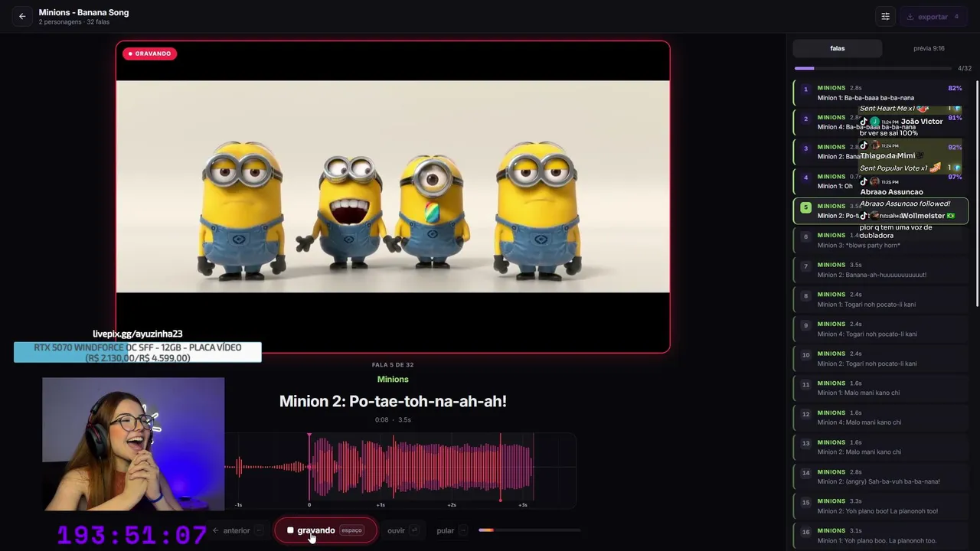The height and width of the screenshot is (551, 980).
Task: Select active line 5 in the falas list
Action: pos(881,210)
